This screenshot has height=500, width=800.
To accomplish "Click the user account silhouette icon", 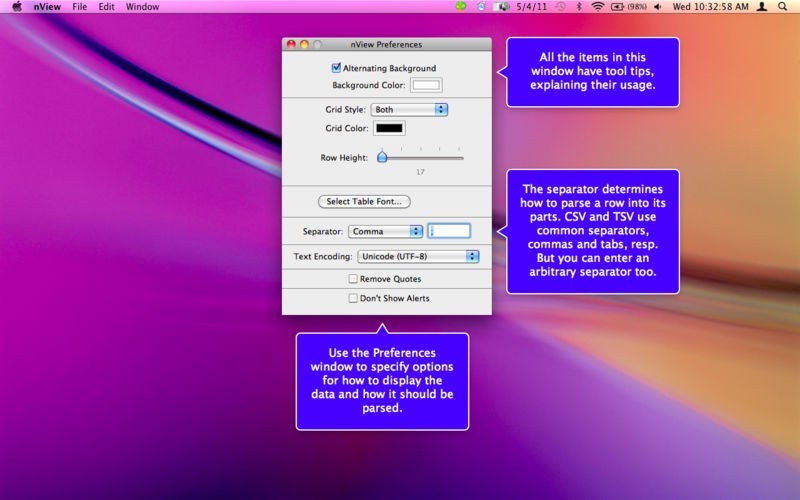I will (x=762, y=7).
